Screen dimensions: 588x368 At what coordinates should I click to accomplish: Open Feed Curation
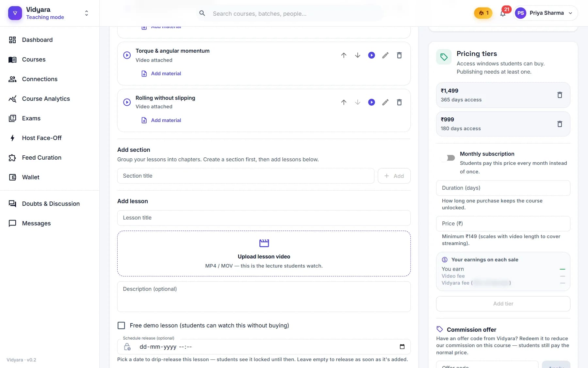point(50,158)
